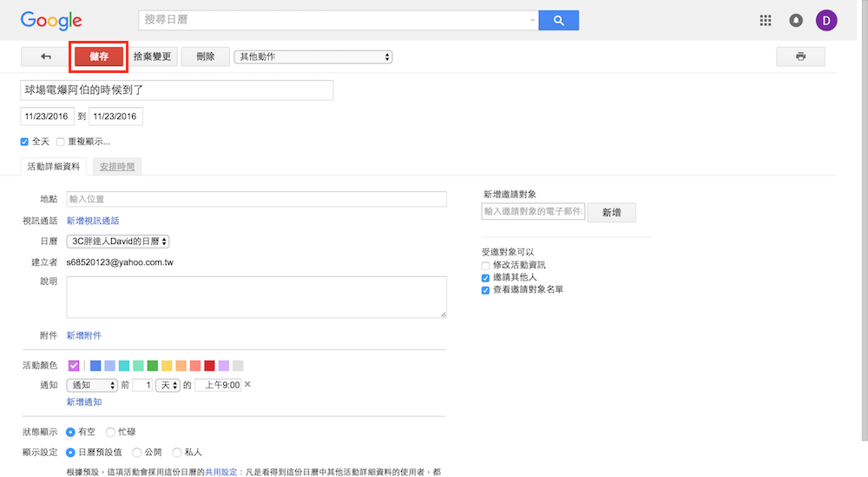
Task: Open the notifications bell
Action: tap(796, 20)
